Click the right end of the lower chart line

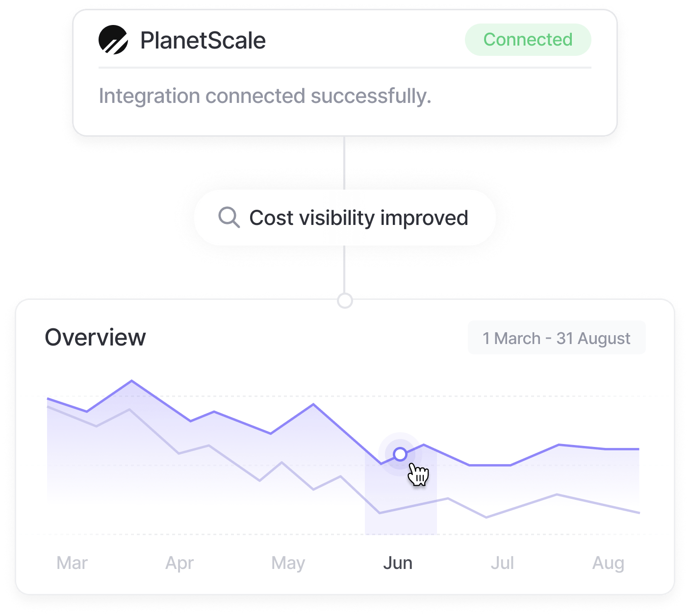tap(639, 513)
